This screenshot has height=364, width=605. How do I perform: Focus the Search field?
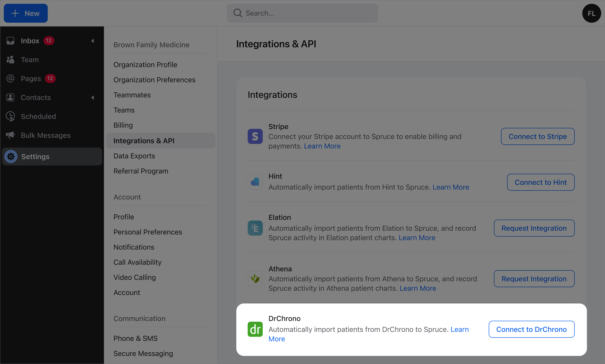click(302, 13)
